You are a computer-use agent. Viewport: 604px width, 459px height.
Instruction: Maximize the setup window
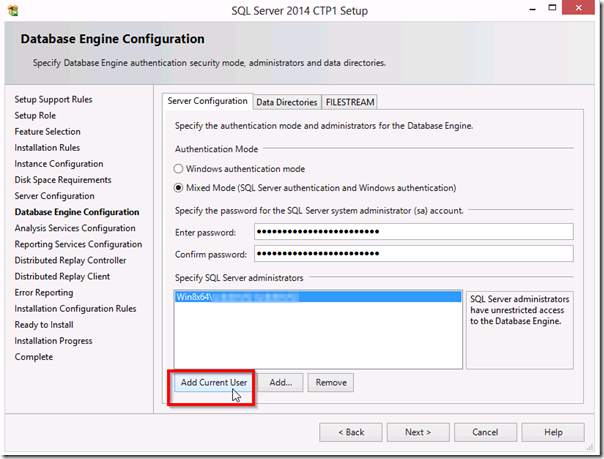click(552, 8)
